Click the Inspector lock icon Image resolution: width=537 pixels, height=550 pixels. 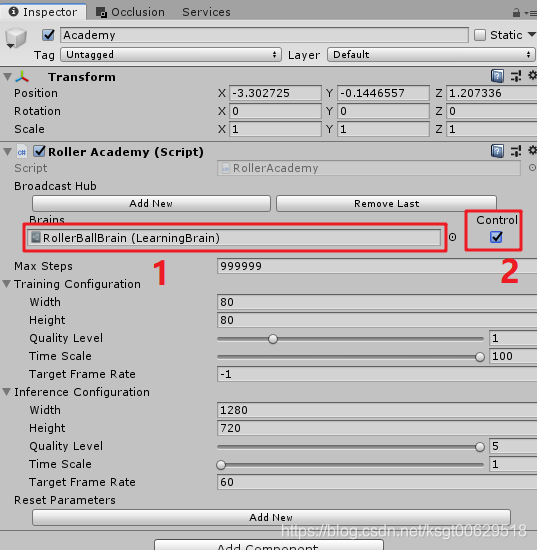pyautogui.click(x=516, y=13)
